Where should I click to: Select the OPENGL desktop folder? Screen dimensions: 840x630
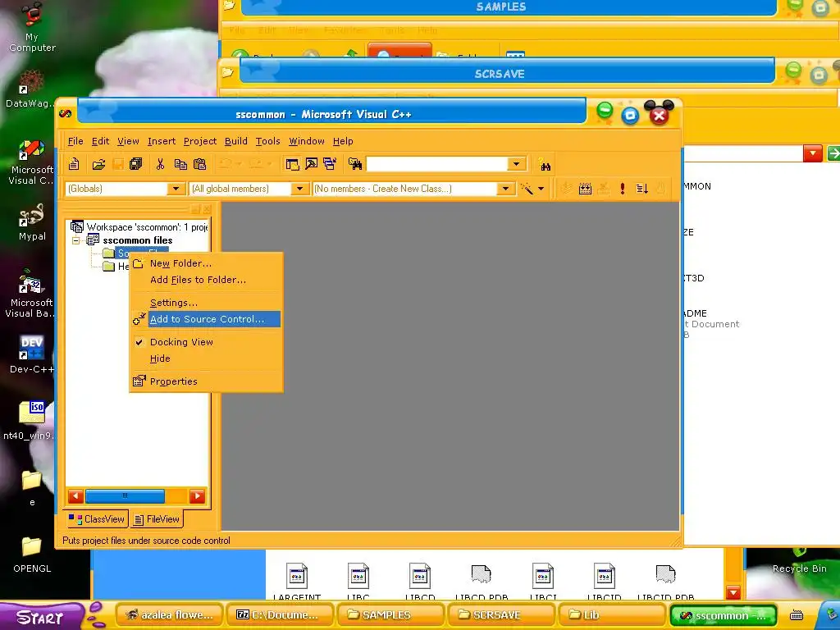[x=32, y=555]
